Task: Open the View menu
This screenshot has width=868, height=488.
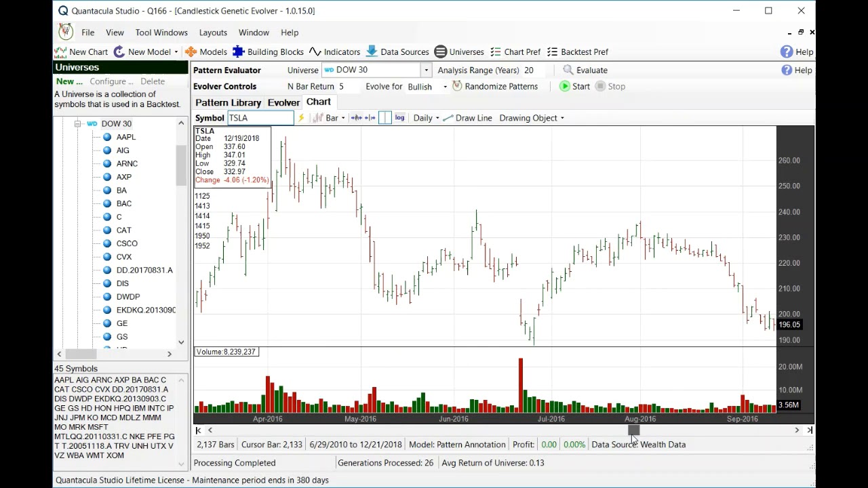Action: [115, 33]
